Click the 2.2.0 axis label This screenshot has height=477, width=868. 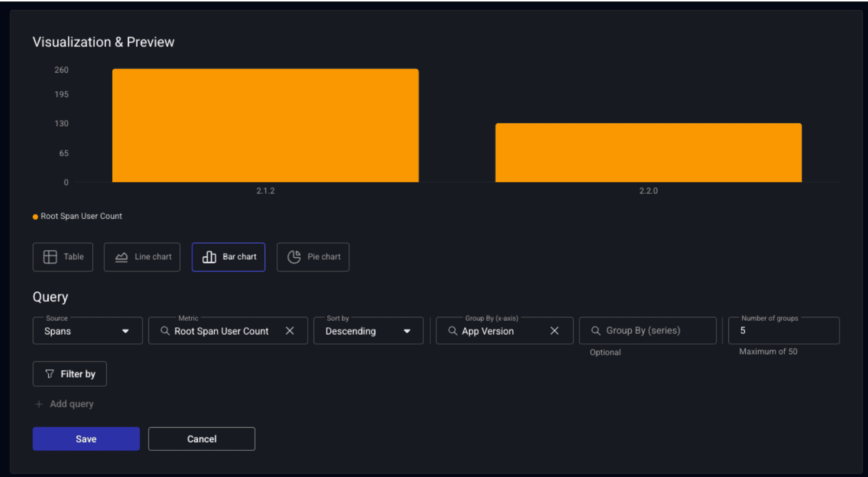tap(649, 191)
